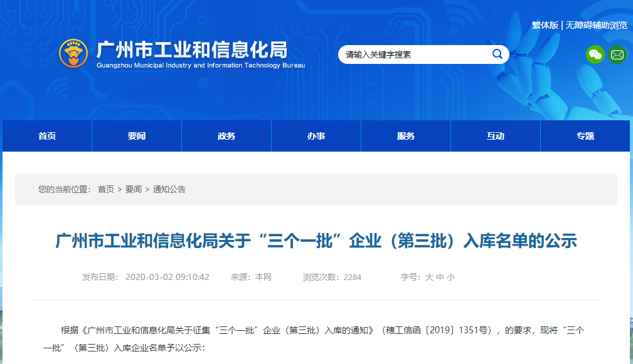Set font size to 大
The height and width of the screenshot is (364, 633).
tap(429, 277)
